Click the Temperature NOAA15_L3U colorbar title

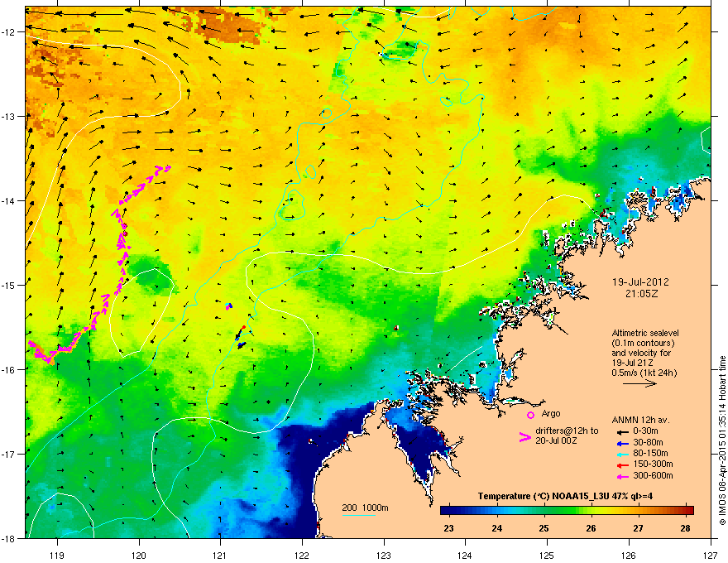coord(565,496)
